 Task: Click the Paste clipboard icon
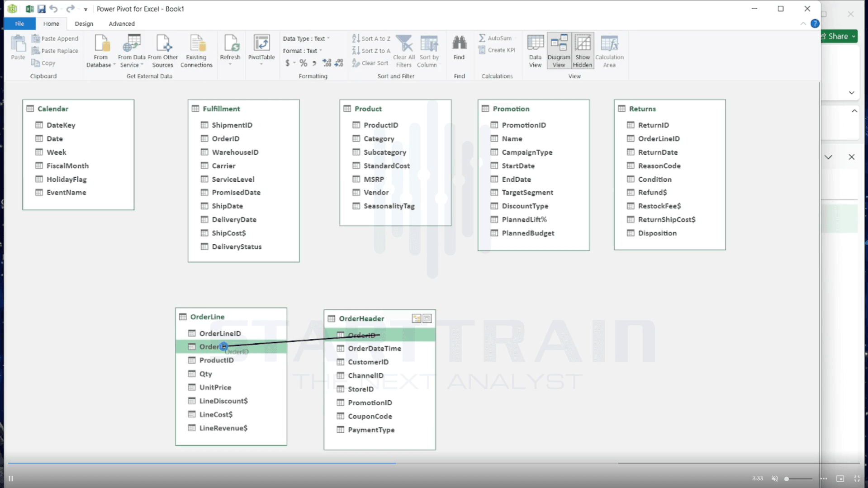pyautogui.click(x=18, y=47)
